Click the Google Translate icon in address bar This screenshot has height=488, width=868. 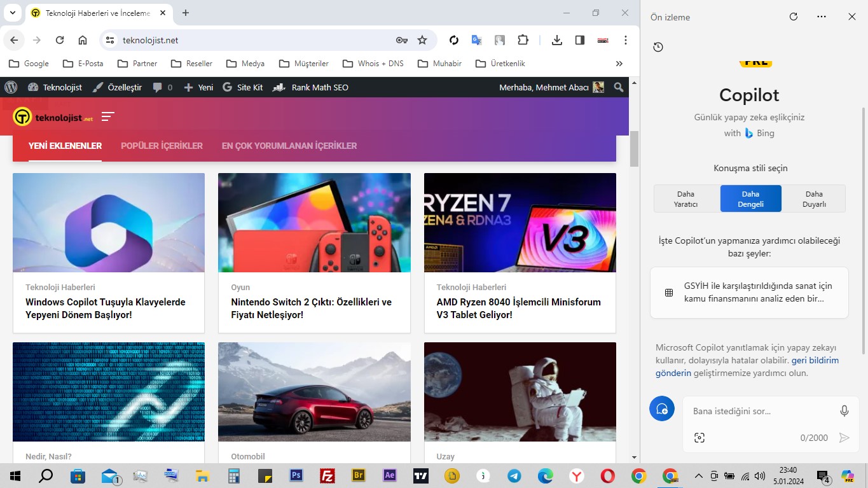pyautogui.click(x=476, y=39)
